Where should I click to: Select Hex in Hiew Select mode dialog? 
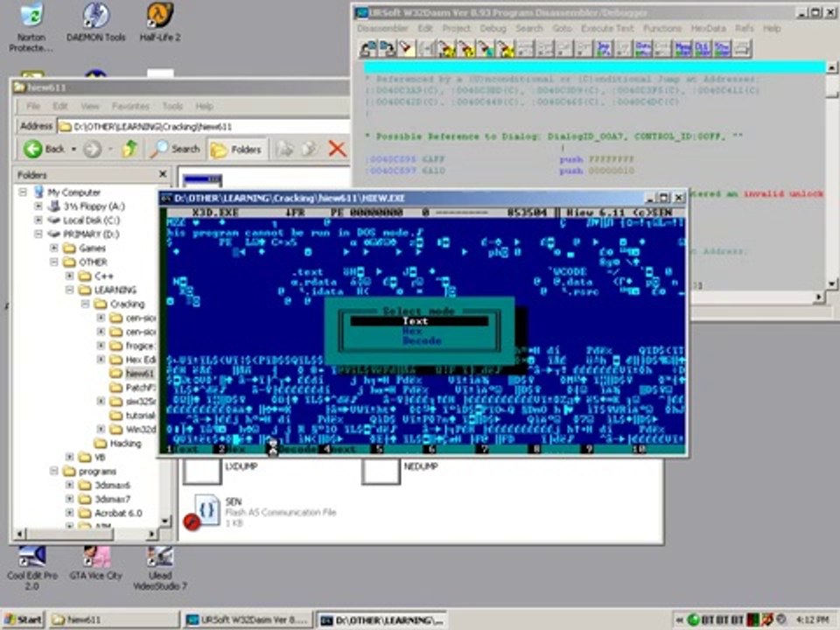coord(412,331)
